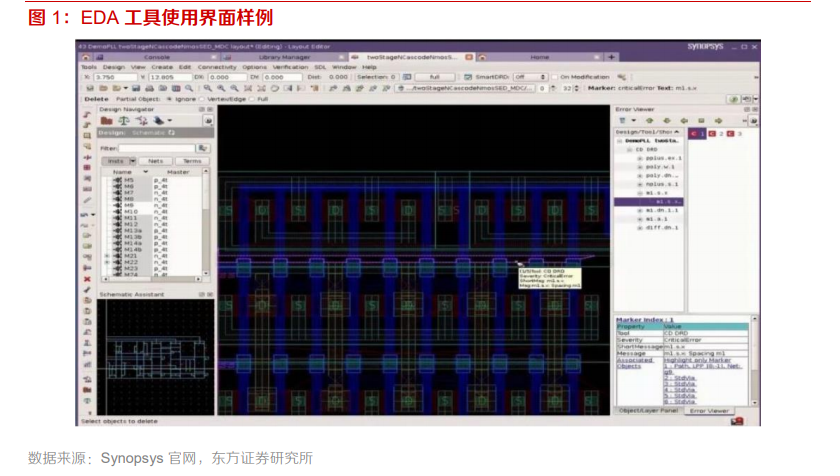
Task: Expand the M21 instance tree row
Action: pyautogui.click(x=107, y=256)
